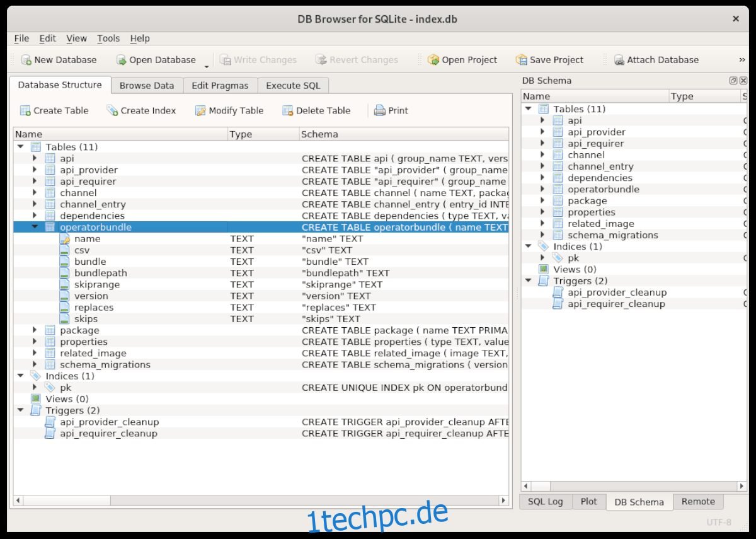Open the View menu
The image size is (756, 539).
pos(76,38)
